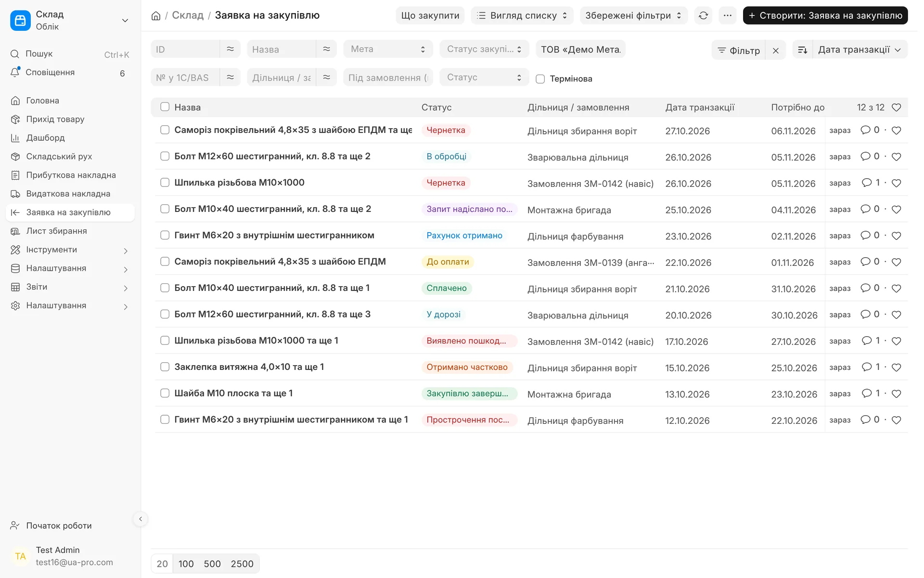Open Складський рух in sidebar
924x578 pixels.
tap(70, 158)
